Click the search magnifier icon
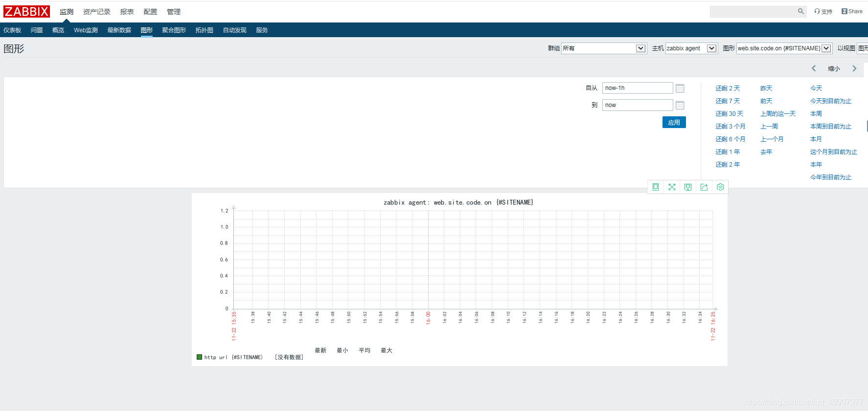868x411 pixels. tap(800, 11)
